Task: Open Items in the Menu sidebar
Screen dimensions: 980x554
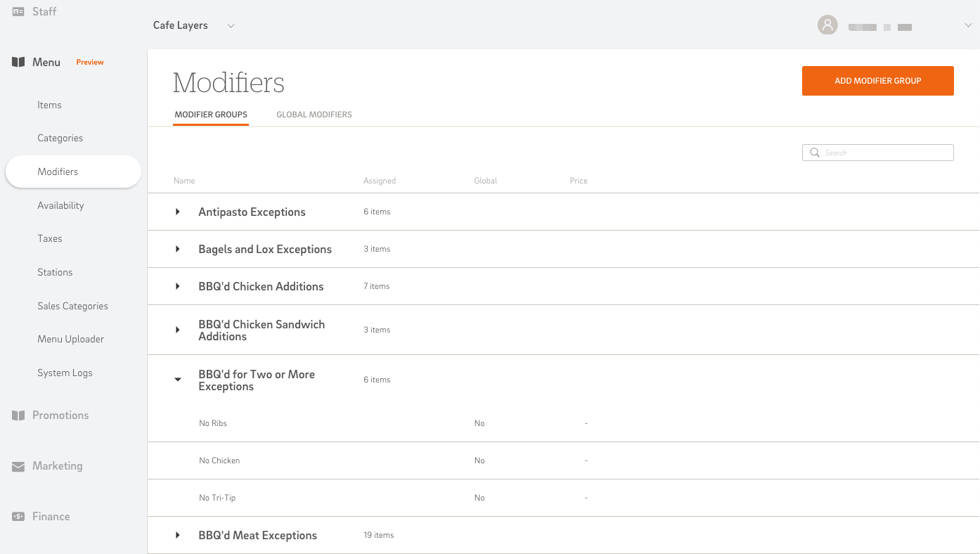Action: (49, 105)
